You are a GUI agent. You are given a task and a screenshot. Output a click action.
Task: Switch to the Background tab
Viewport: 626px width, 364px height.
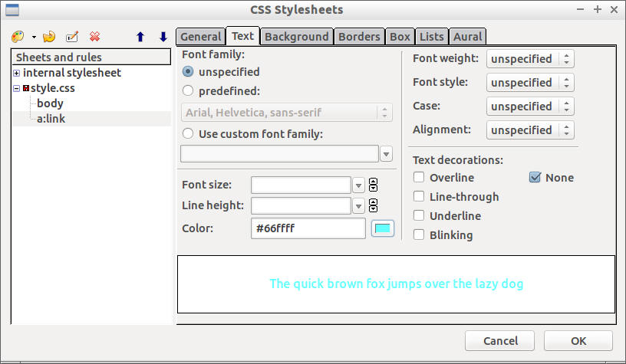(296, 37)
